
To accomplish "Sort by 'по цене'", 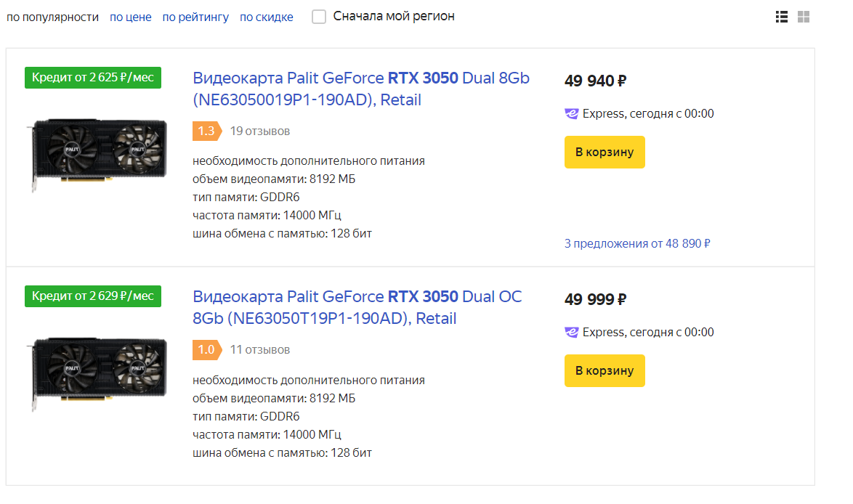I will click(130, 17).
